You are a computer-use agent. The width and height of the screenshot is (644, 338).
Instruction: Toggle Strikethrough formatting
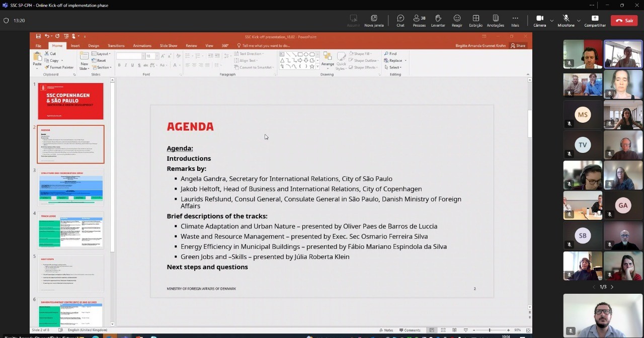(146, 65)
